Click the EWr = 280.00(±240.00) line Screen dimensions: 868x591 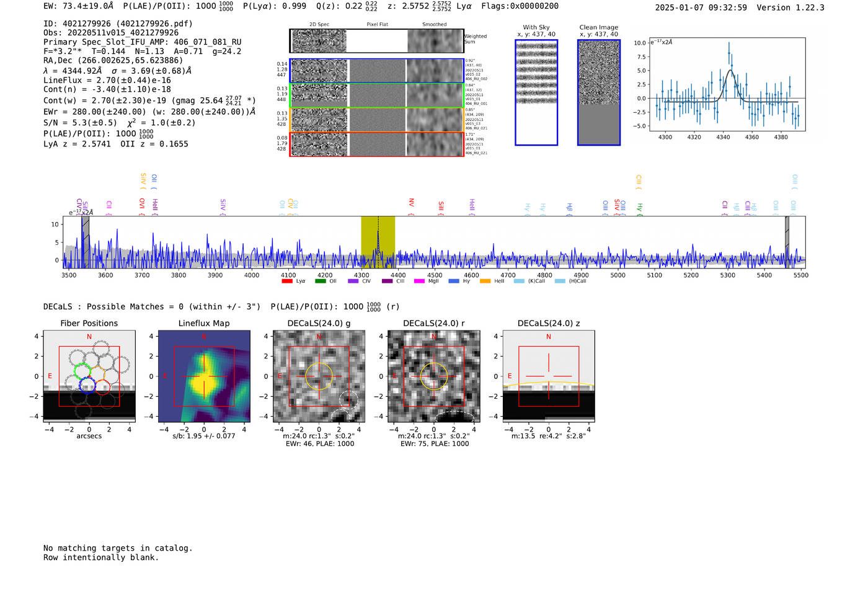(x=149, y=112)
